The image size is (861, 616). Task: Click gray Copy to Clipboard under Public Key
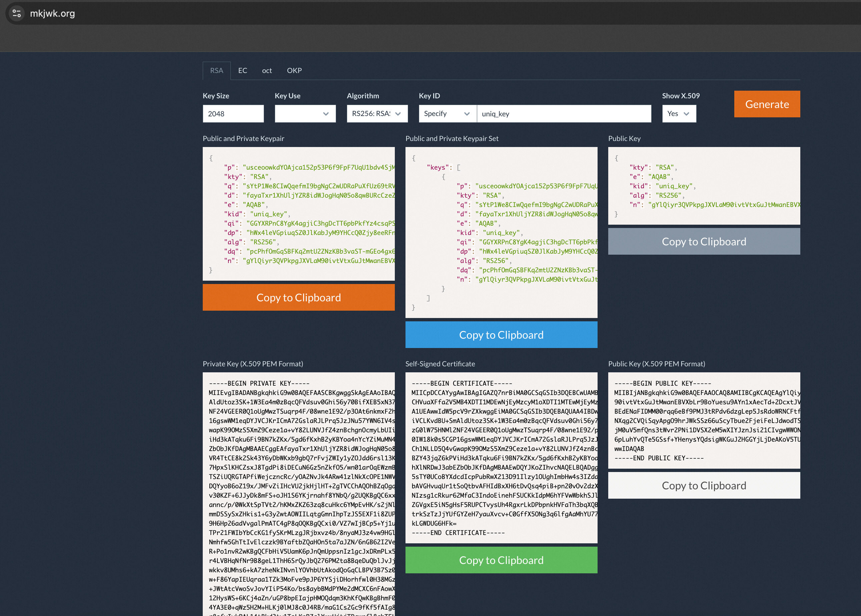pyautogui.click(x=704, y=241)
